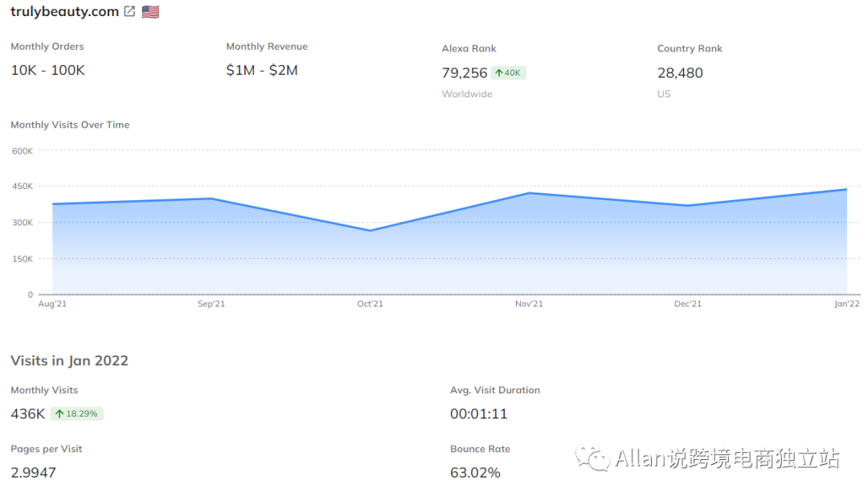
Task: Click the Avg. Visit Duration label
Action: tap(495, 390)
